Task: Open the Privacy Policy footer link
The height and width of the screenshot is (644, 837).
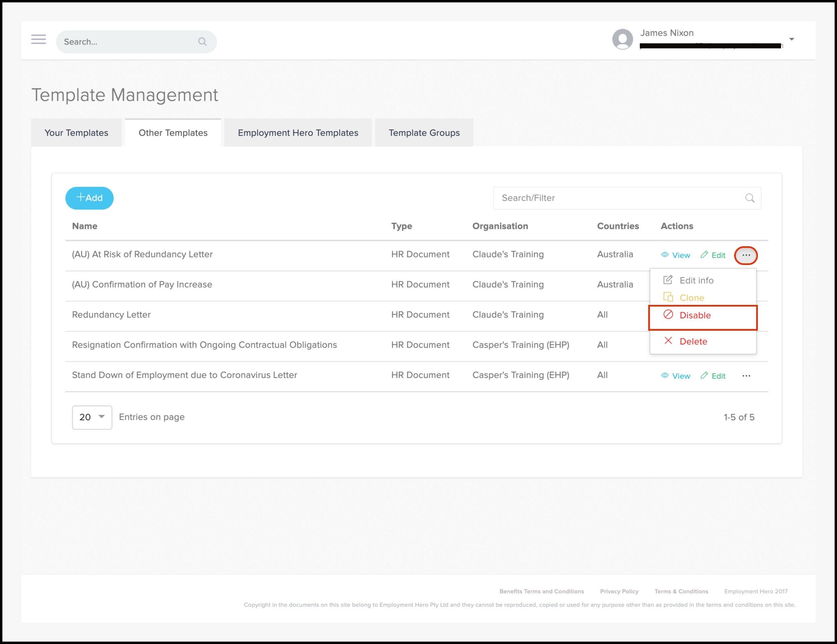Action: (619, 591)
